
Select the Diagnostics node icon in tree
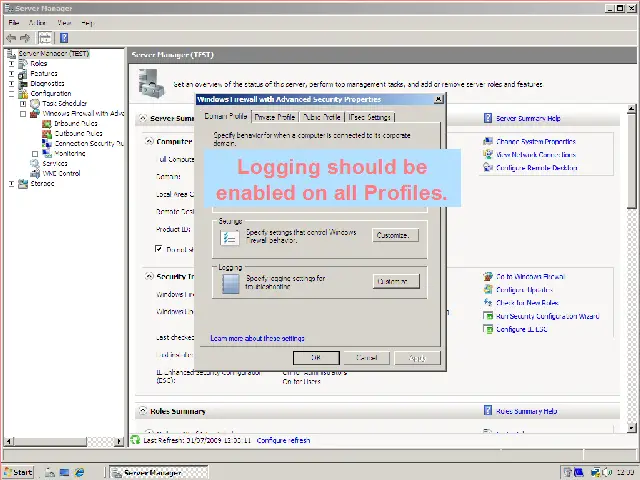pyautogui.click(x=23, y=84)
